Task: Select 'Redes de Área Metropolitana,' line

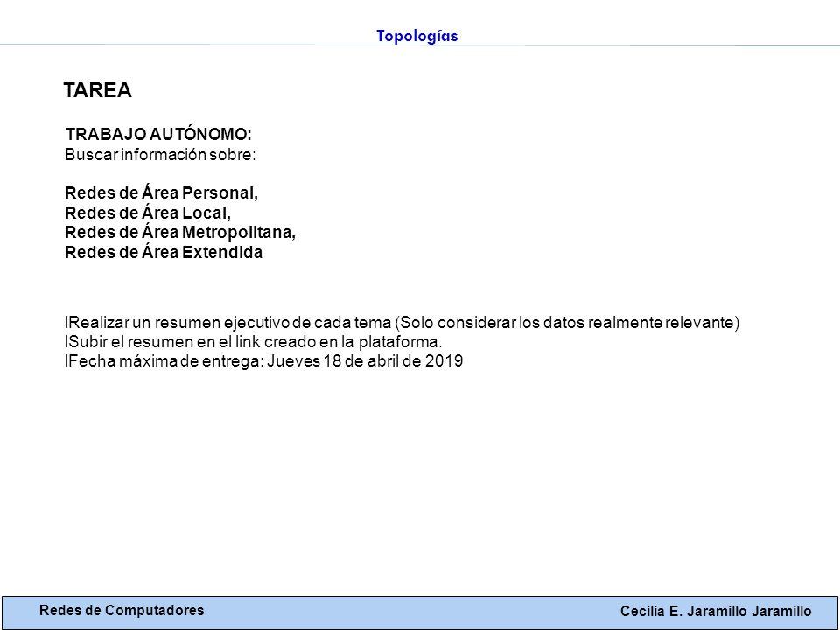Action: (180, 233)
